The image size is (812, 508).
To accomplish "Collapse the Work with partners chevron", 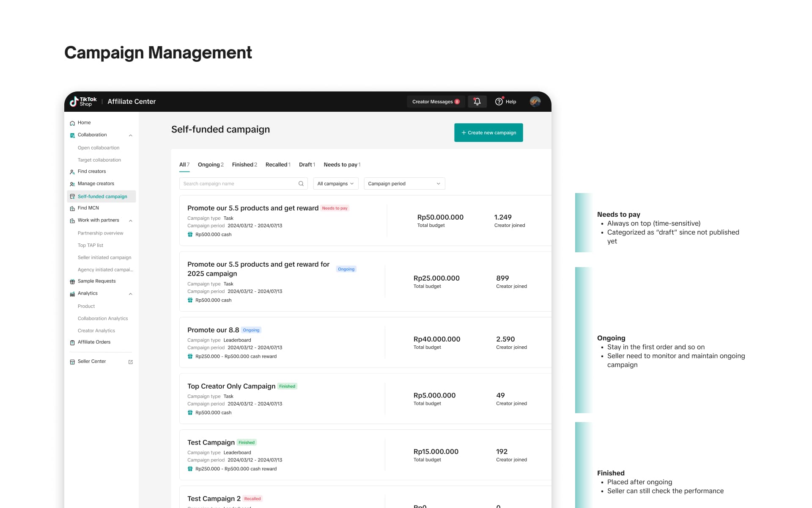I will [x=131, y=221].
